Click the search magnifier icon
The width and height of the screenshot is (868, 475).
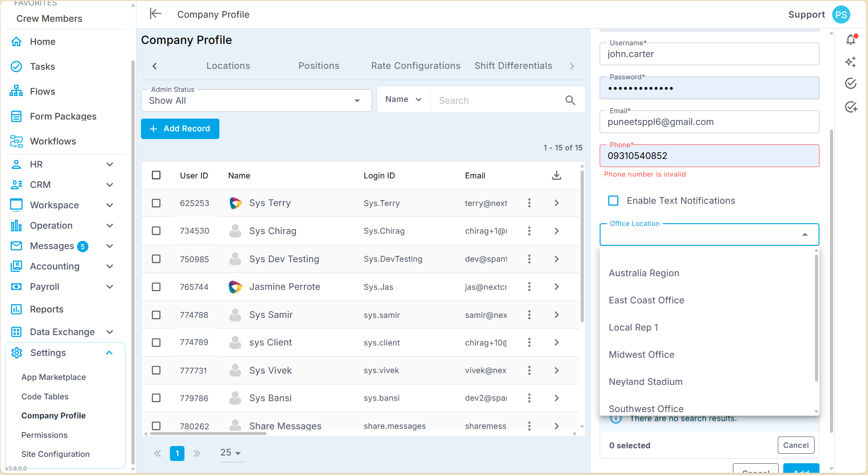[x=570, y=100]
